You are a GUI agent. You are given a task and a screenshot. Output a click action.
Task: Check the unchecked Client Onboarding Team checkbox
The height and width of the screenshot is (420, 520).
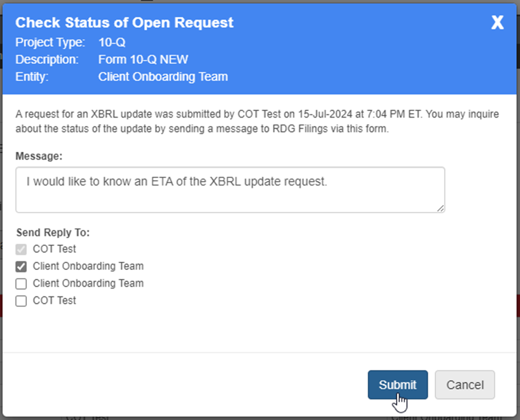pos(21,284)
